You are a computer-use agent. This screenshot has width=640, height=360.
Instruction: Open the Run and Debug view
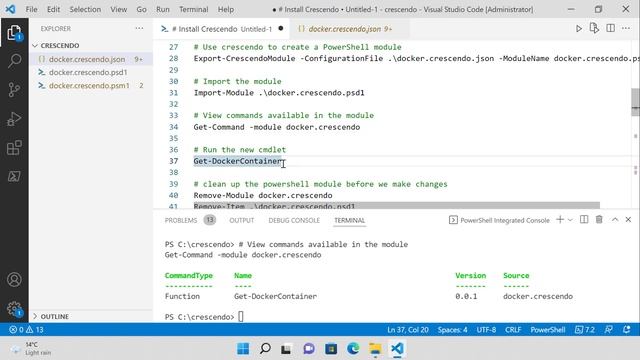(x=14, y=119)
